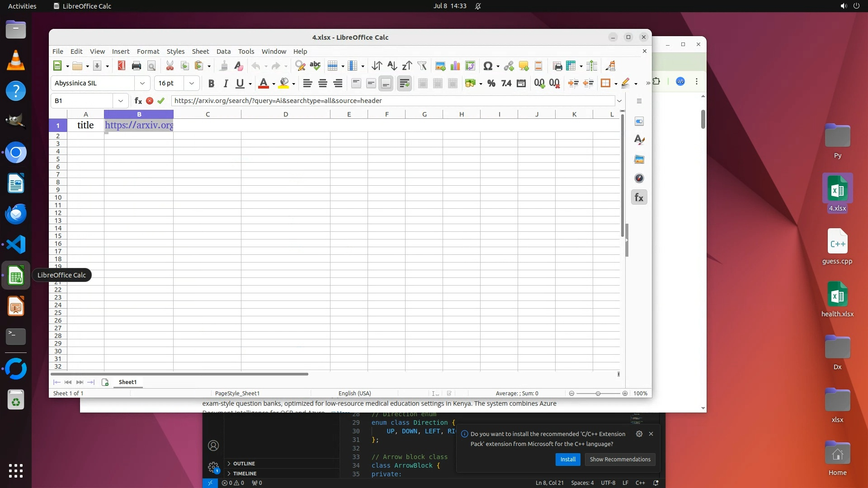Expand the Name Box dropdown

[120, 101]
